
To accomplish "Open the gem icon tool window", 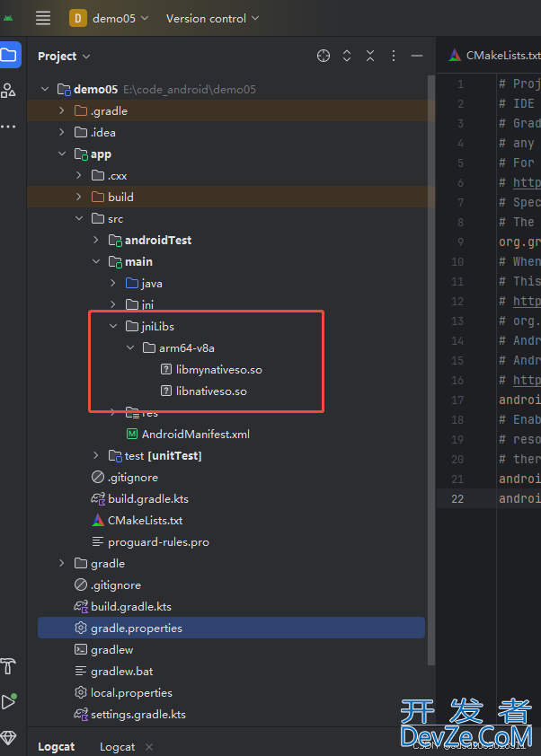I will [8, 738].
